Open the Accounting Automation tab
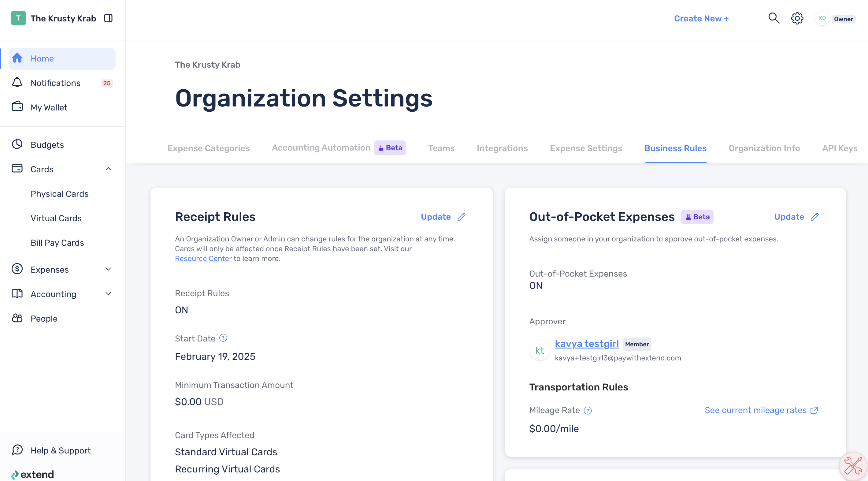868x481 pixels. tap(321, 148)
